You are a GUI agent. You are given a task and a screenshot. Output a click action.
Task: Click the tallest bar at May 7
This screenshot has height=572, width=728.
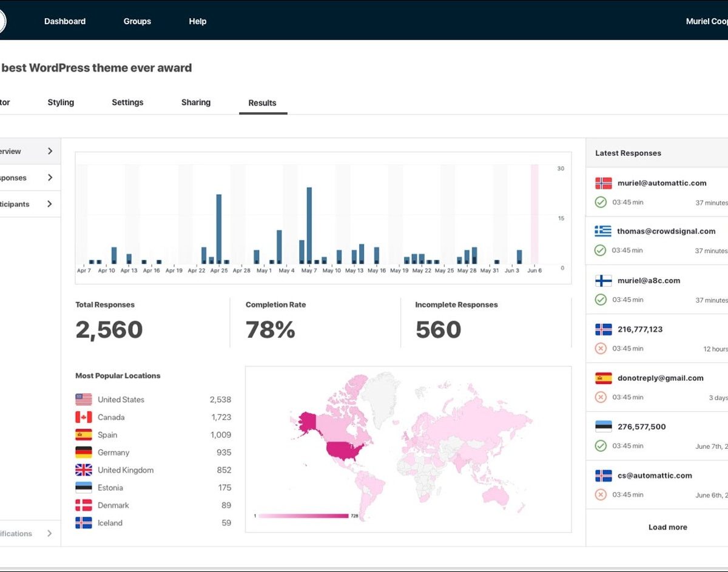(309, 224)
